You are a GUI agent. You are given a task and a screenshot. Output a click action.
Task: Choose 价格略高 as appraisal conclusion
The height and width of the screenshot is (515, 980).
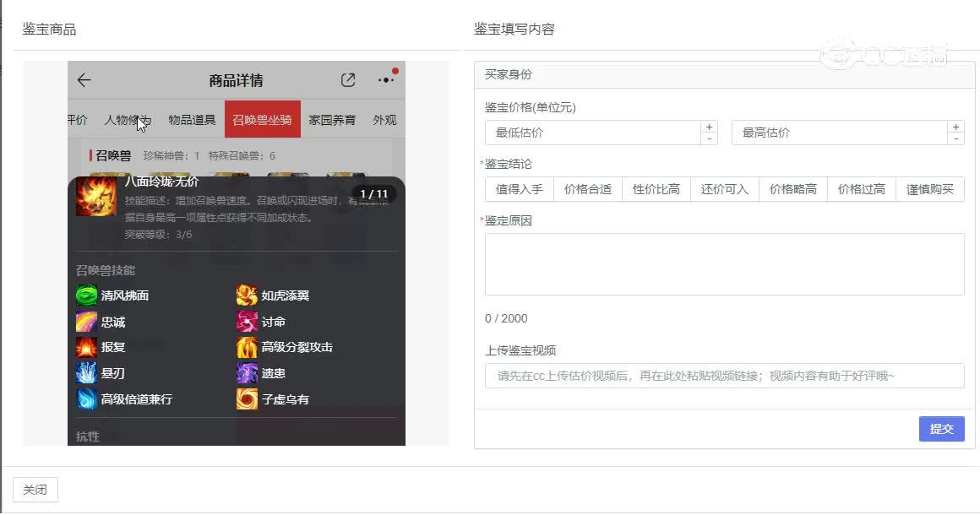pyautogui.click(x=793, y=189)
